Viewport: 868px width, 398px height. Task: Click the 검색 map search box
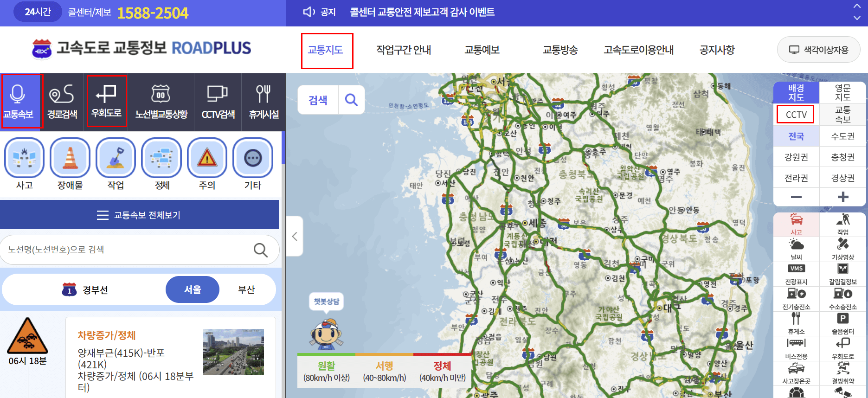pos(318,100)
